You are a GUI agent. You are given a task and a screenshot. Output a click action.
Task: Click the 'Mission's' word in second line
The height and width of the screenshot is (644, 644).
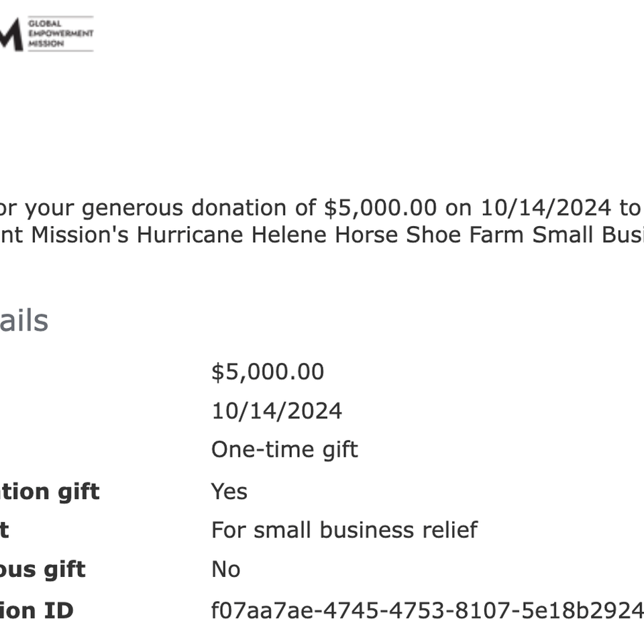pyautogui.click(x=80, y=235)
